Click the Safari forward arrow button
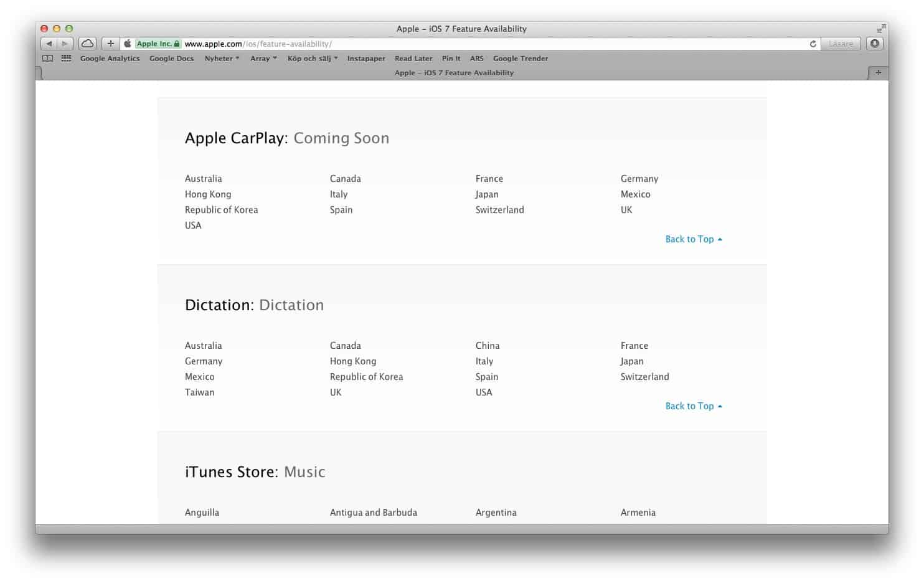Screen dimensions: 924x583 (65, 44)
